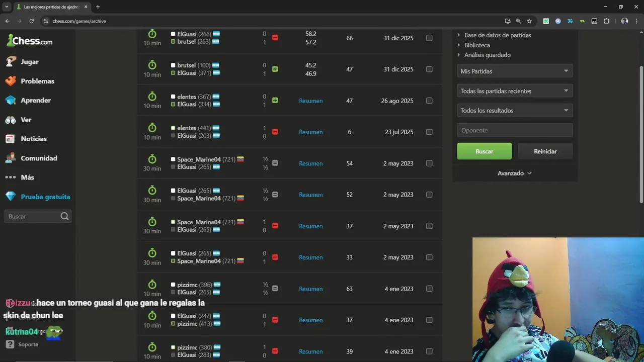Click the 30 min timer icon of 54-move game
Viewport: 644px width, 362px height.
pos(152,159)
